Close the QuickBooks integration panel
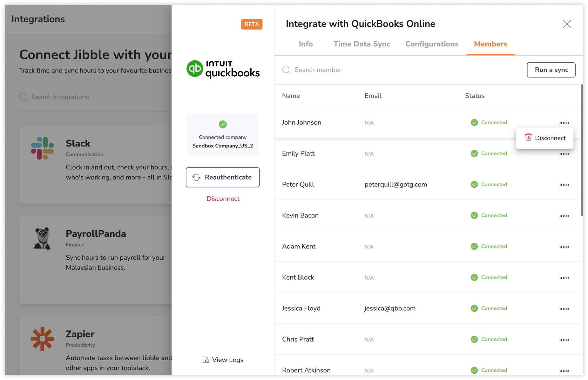This screenshot has width=588, height=380. pyautogui.click(x=567, y=24)
